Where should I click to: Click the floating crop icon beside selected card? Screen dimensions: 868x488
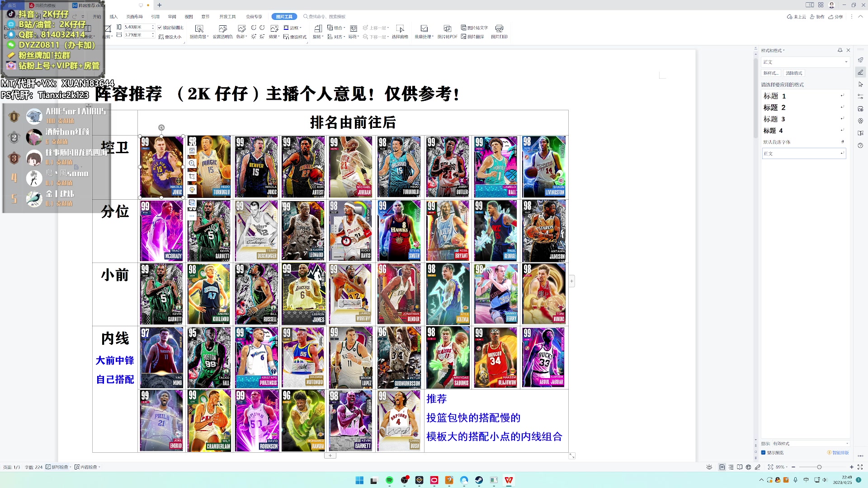tap(192, 176)
